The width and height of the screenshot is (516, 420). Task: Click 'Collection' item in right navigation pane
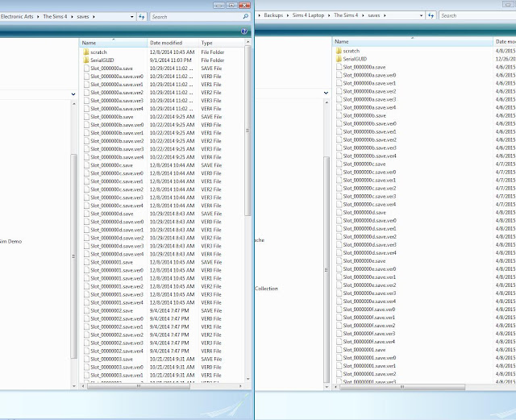(x=266, y=289)
